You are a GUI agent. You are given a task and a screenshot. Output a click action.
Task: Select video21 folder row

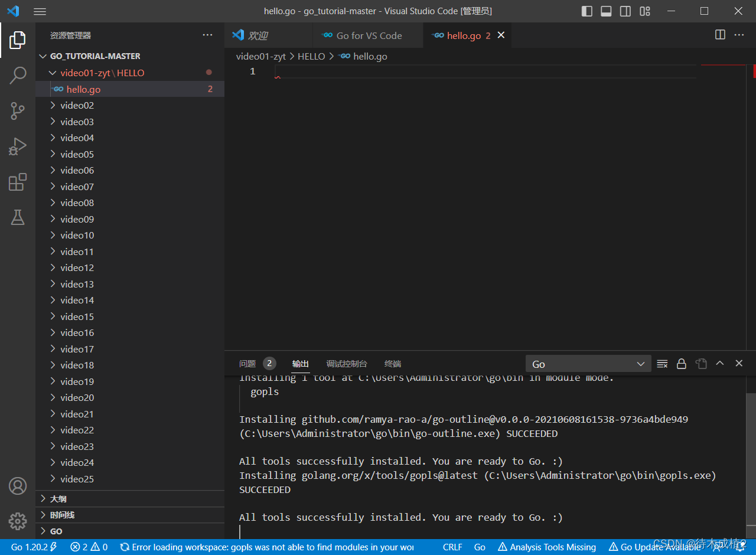[x=130, y=414]
